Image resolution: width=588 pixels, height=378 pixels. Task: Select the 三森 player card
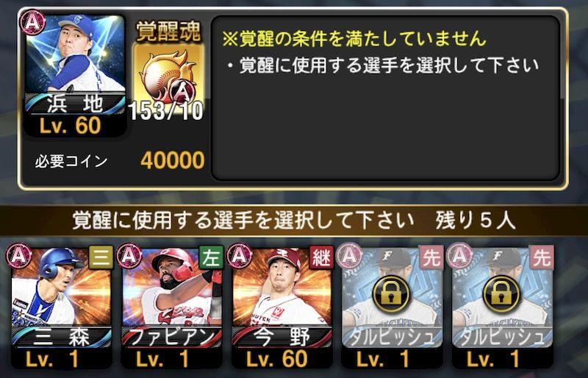(62, 307)
